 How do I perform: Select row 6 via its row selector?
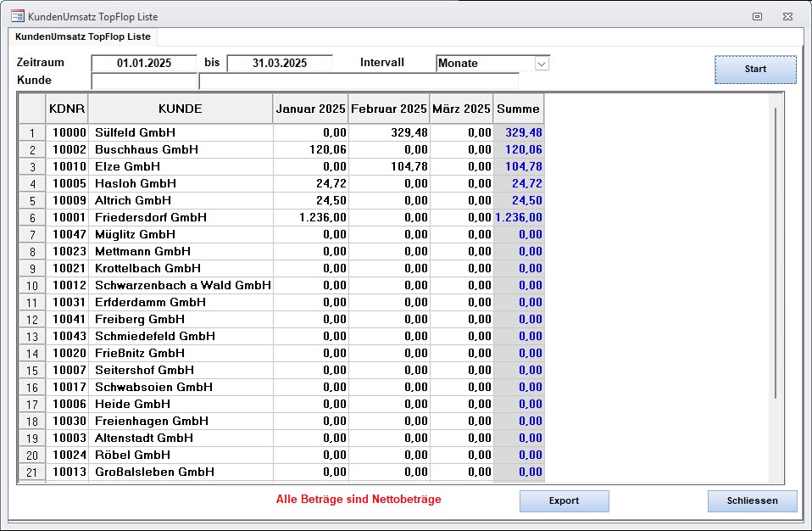pos(32,218)
